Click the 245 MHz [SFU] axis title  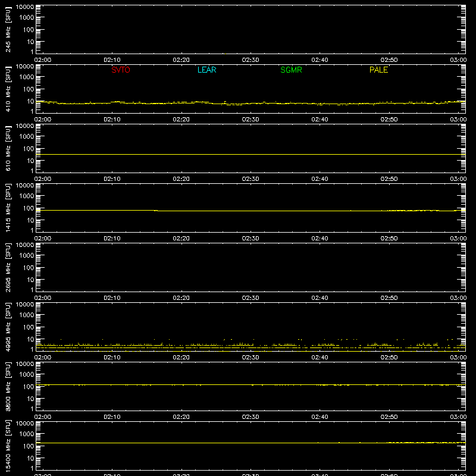[8, 30]
